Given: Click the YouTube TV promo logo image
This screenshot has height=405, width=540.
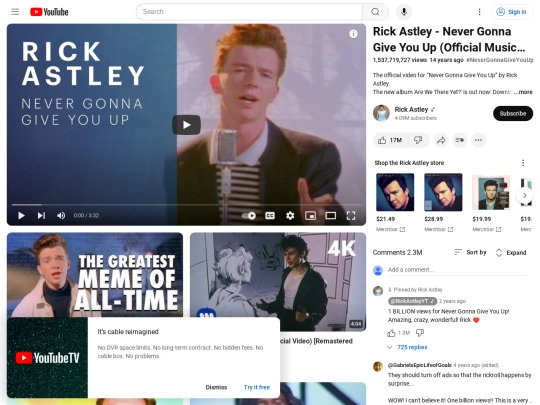Looking at the screenshot, I should [47, 358].
